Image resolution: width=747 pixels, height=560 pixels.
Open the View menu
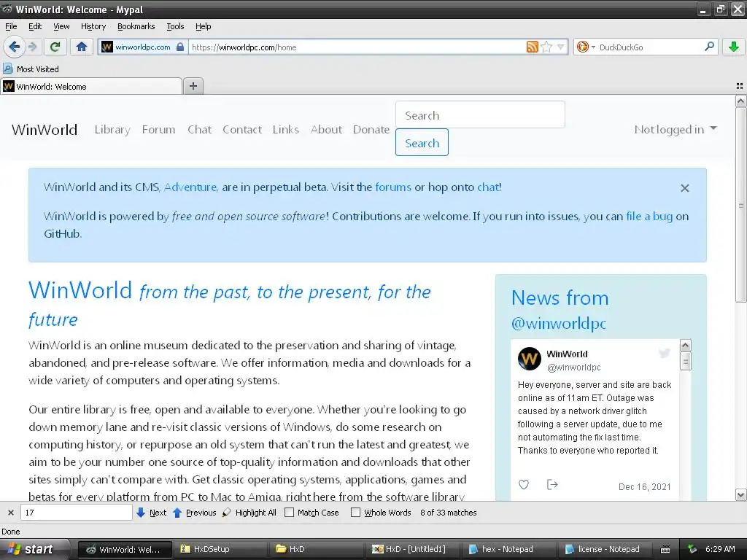coord(61,26)
